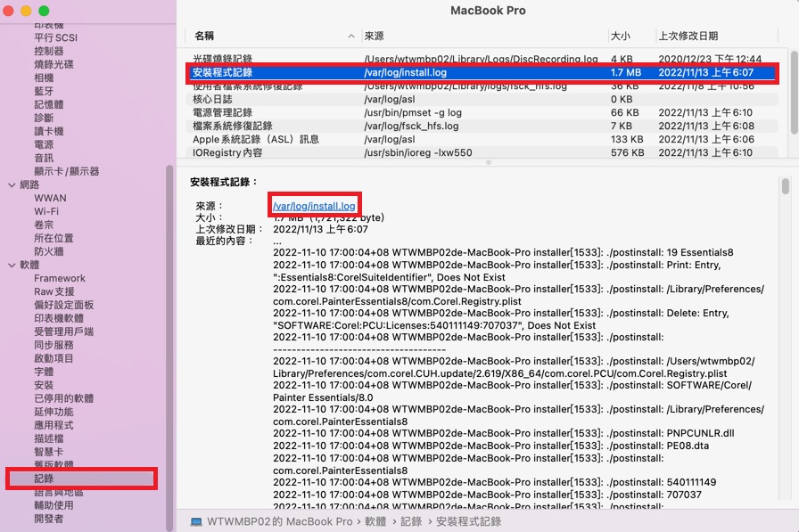The image size is (799, 532).
Task: Select 控制器 in the sidebar
Action: [x=49, y=51]
